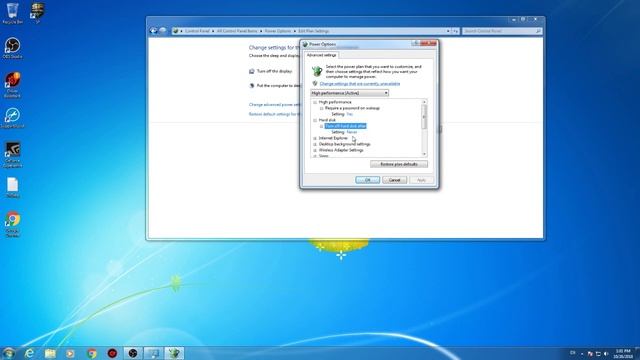This screenshot has height=360, width=640.
Task: Open the Action Center flag icon
Action: (590, 353)
